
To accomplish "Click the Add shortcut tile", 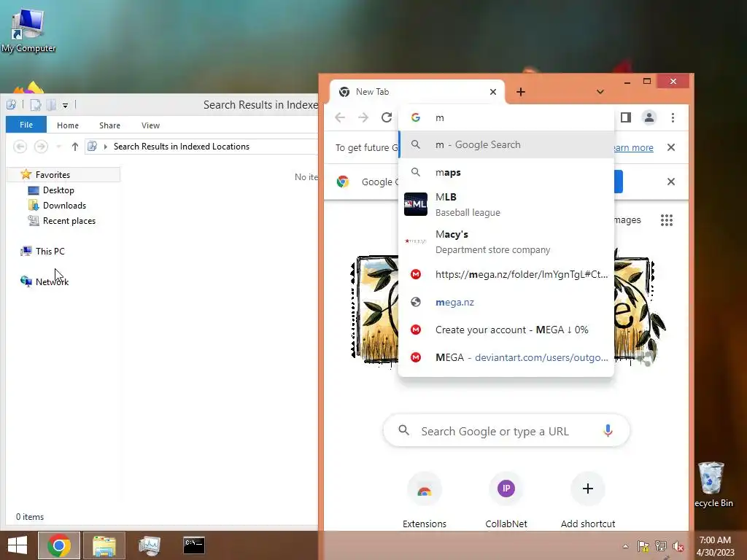I will [588, 499].
